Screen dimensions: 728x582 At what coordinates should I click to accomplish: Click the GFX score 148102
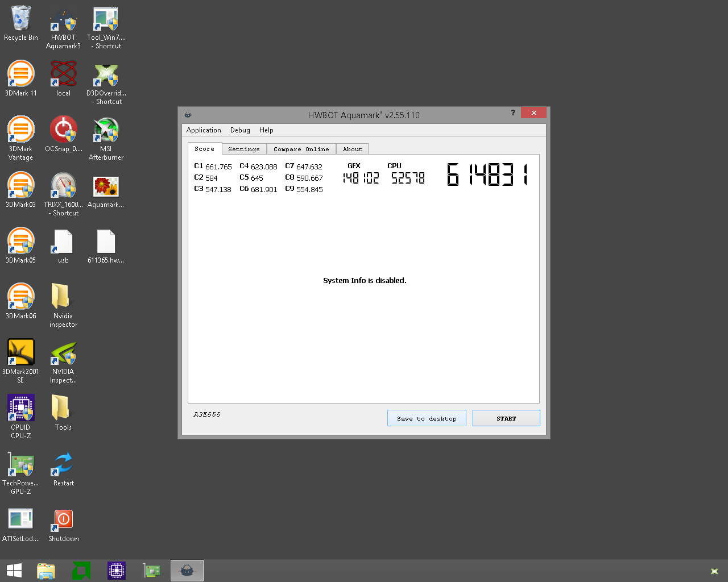(x=361, y=178)
